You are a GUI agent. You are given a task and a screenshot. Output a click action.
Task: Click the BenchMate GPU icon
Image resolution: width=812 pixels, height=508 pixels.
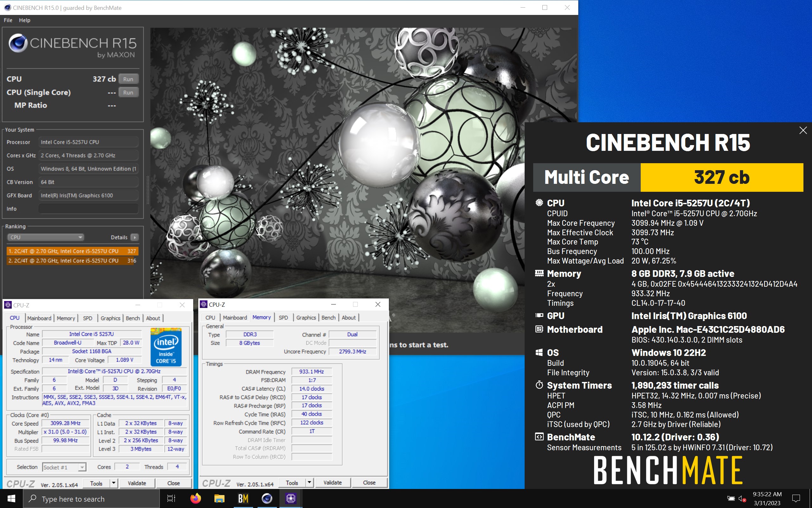[x=539, y=316]
